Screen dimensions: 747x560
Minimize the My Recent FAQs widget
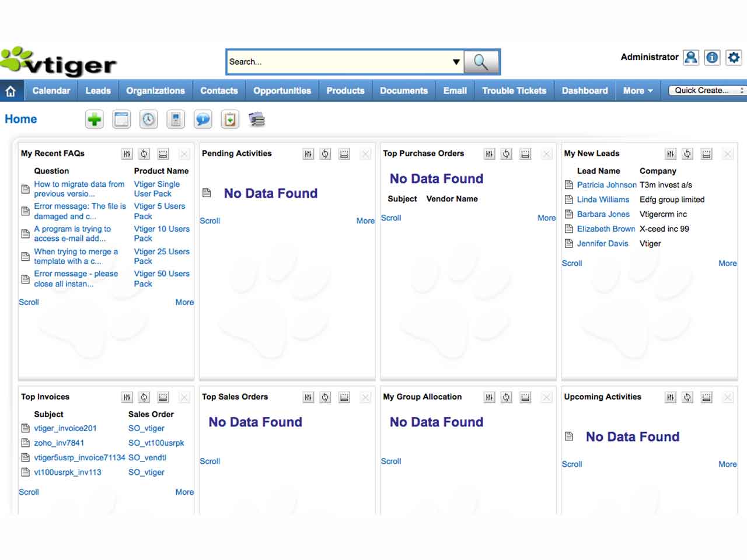(163, 154)
